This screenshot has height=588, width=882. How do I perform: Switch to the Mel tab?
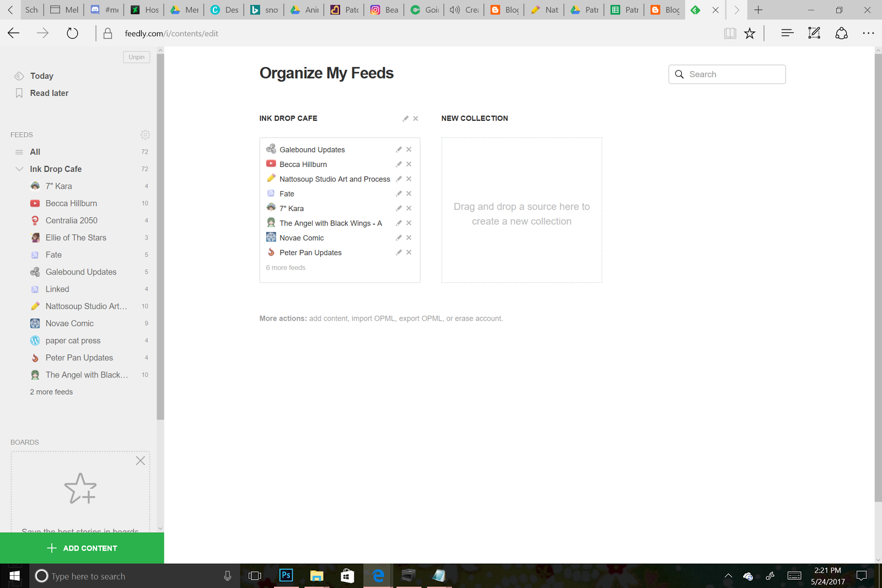pyautogui.click(x=64, y=10)
